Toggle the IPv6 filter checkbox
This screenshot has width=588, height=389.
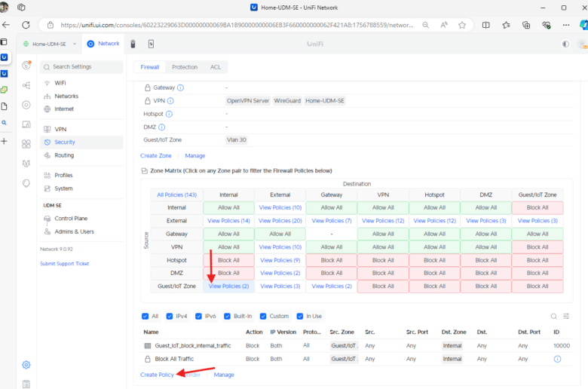tap(199, 316)
